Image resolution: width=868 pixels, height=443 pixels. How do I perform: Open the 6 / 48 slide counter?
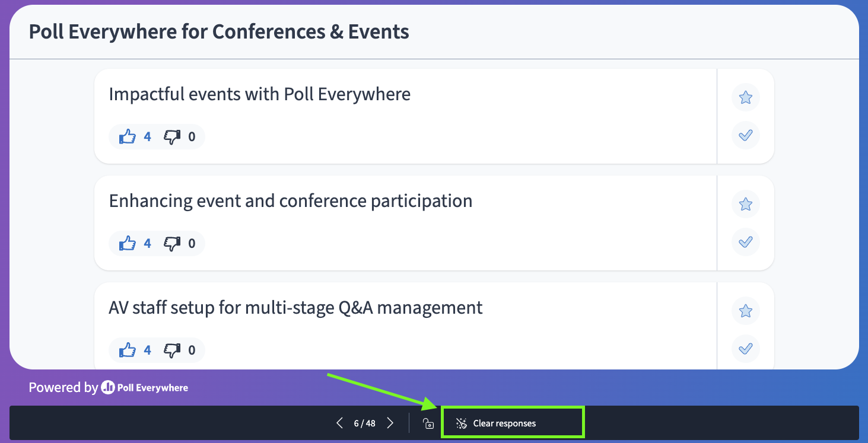[x=364, y=423]
